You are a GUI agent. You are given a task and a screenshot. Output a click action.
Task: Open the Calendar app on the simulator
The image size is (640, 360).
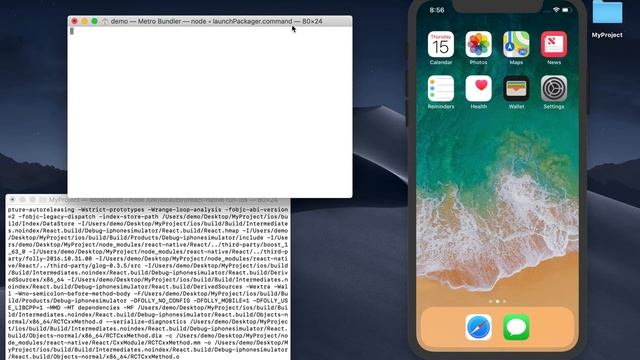[441, 44]
